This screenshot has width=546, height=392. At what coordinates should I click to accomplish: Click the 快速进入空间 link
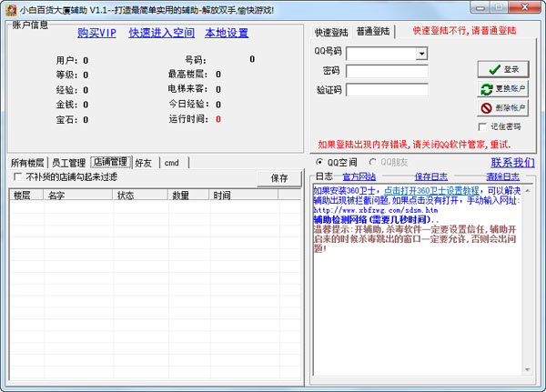tap(162, 33)
